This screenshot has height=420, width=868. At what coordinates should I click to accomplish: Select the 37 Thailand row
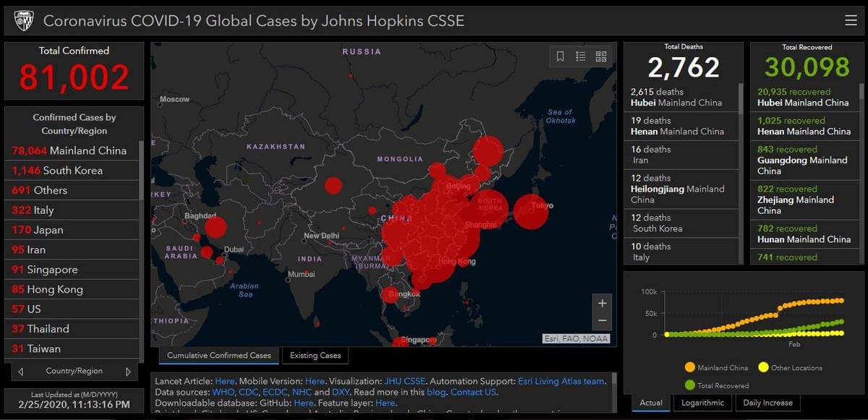click(70, 328)
